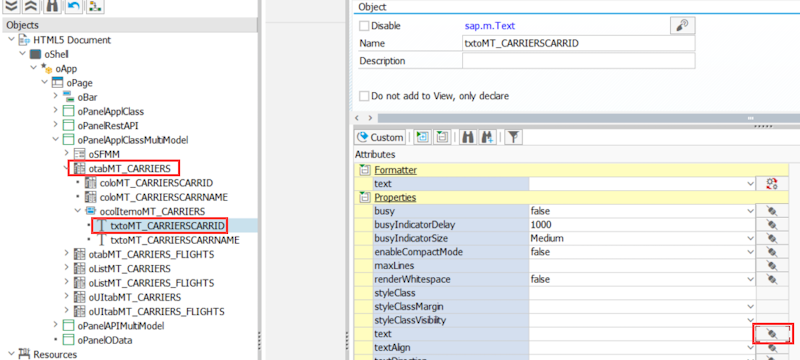The image size is (800, 360).
Task: Select txtoMT_CARRIERSCARRID text node
Action: pyautogui.click(x=167, y=225)
